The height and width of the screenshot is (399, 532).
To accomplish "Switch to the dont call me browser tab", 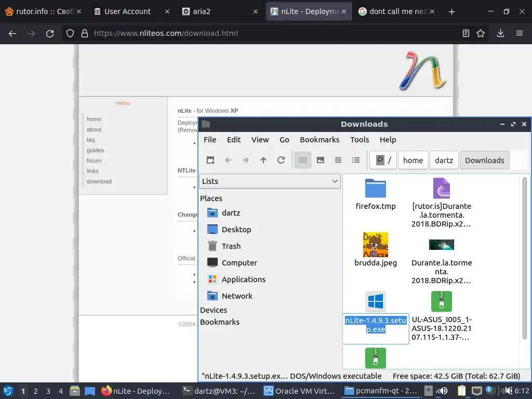I will [396, 11].
